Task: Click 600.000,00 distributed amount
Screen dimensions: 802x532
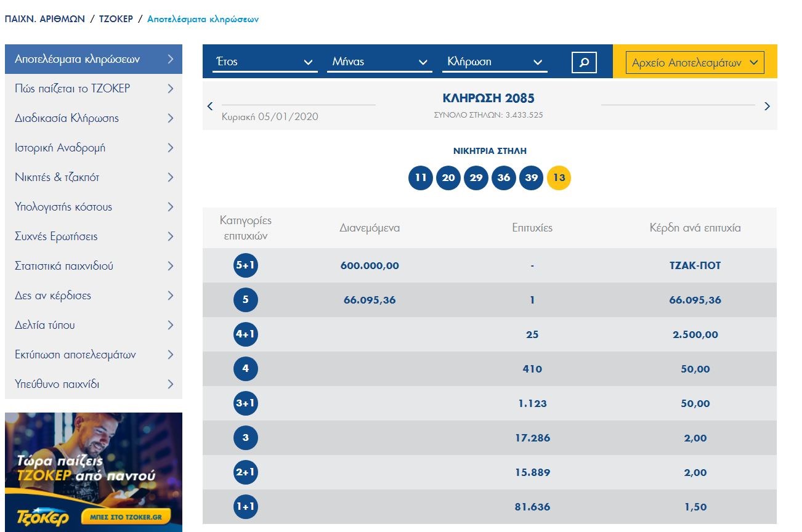Action: click(370, 266)
